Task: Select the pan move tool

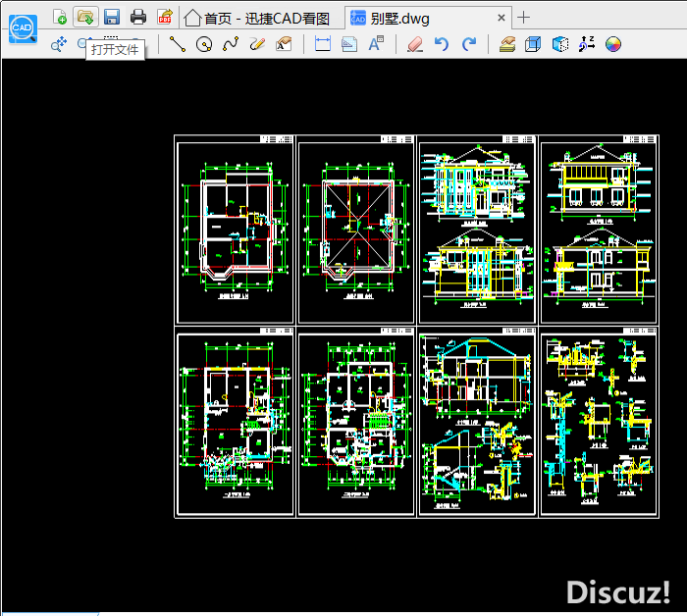Action: 58,44
